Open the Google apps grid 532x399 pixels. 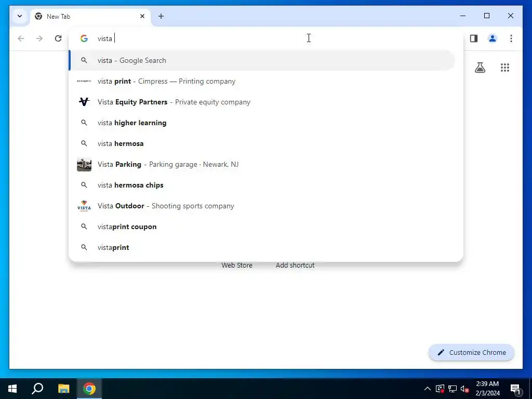(505, 68)
